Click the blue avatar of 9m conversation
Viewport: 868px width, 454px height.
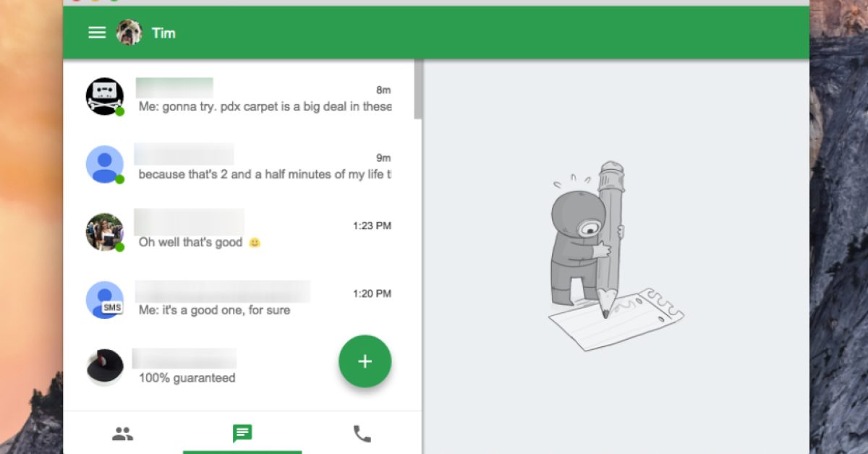tap(105, 165)
